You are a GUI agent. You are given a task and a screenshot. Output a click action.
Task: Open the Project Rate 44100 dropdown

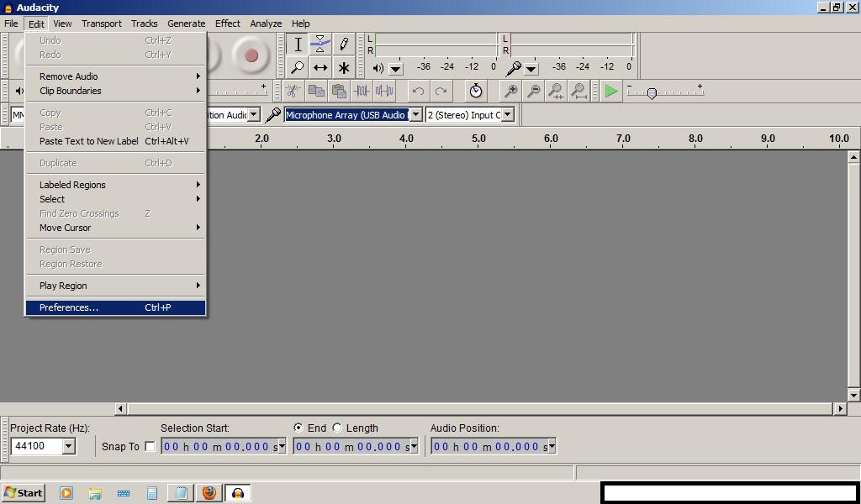69,446
